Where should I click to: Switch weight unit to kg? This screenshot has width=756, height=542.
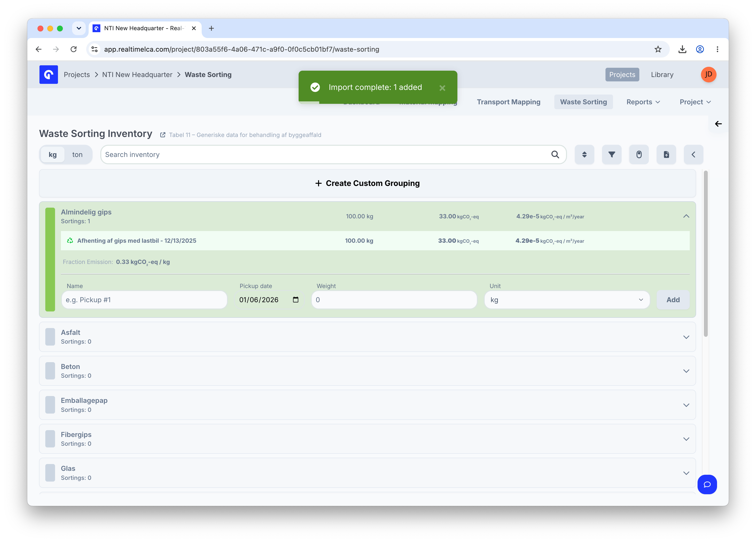coord(53,155)
